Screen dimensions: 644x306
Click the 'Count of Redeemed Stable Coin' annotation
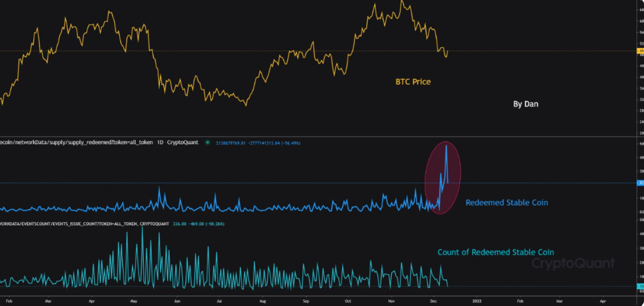coord(496,252)
